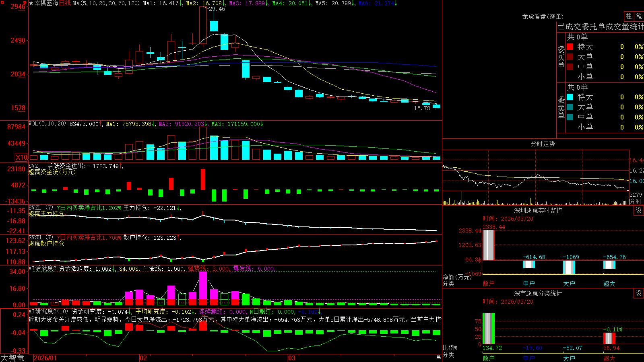Click the 超赢散户持仓 yellow label

coord(46,243)
